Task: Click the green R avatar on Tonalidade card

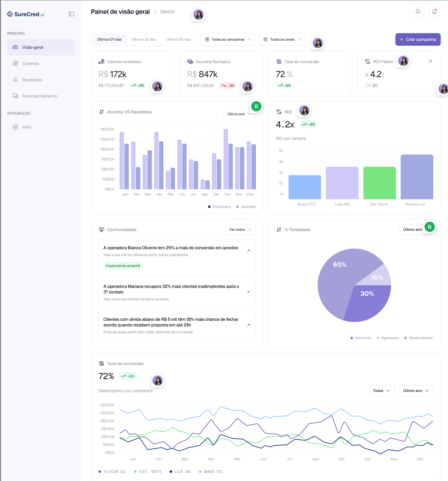Action: 430,227
